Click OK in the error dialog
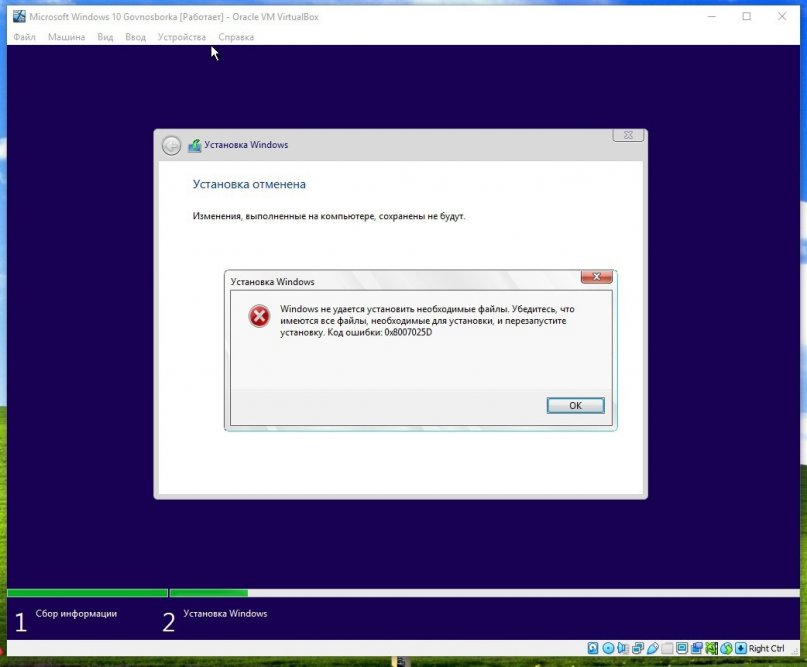 (575, 406)
